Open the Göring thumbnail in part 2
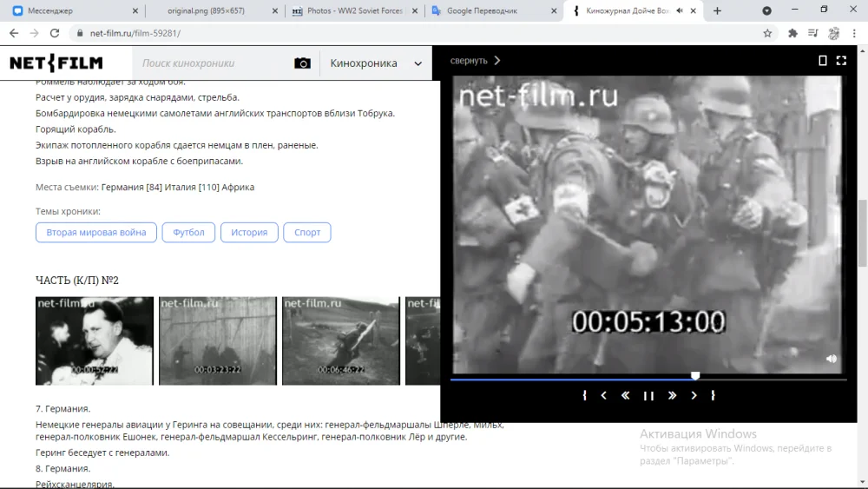This screenshot has height=489, width=868. coord(95,340)
